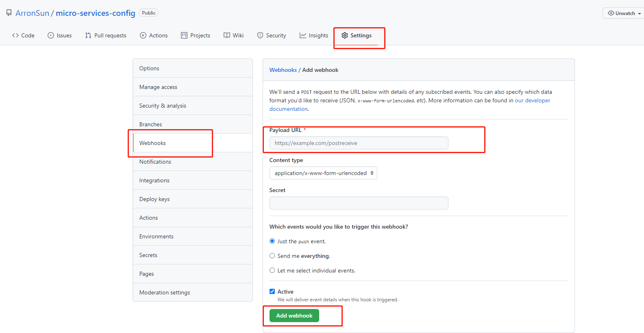Select Moderation settings in the sidebar
644x333 pixels.
pyautogui.click(x=193, y=292)
